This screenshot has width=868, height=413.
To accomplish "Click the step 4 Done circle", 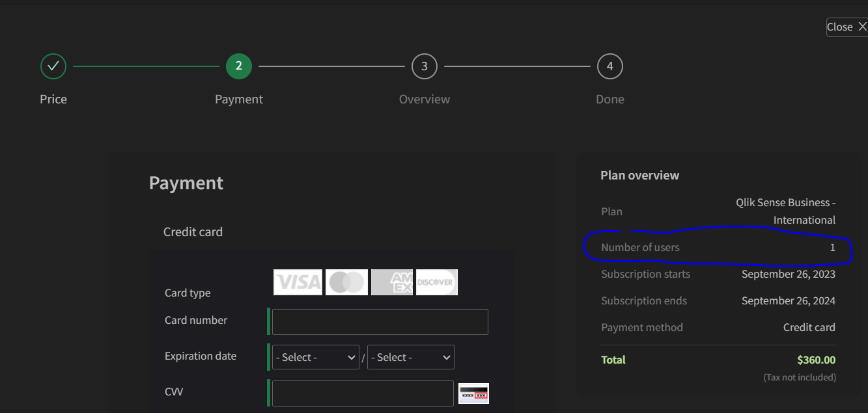I will [x=609, y=66].
